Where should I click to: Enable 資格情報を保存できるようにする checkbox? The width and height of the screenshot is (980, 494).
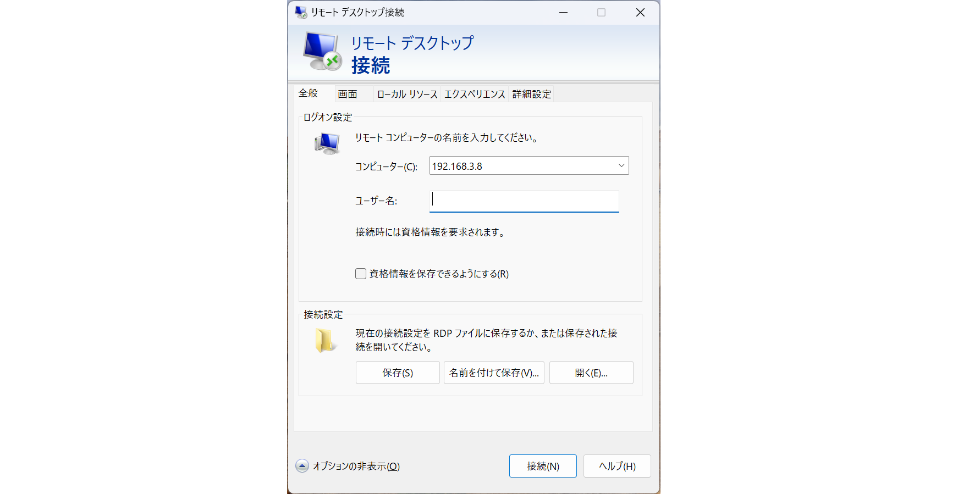tap(361, 274)
